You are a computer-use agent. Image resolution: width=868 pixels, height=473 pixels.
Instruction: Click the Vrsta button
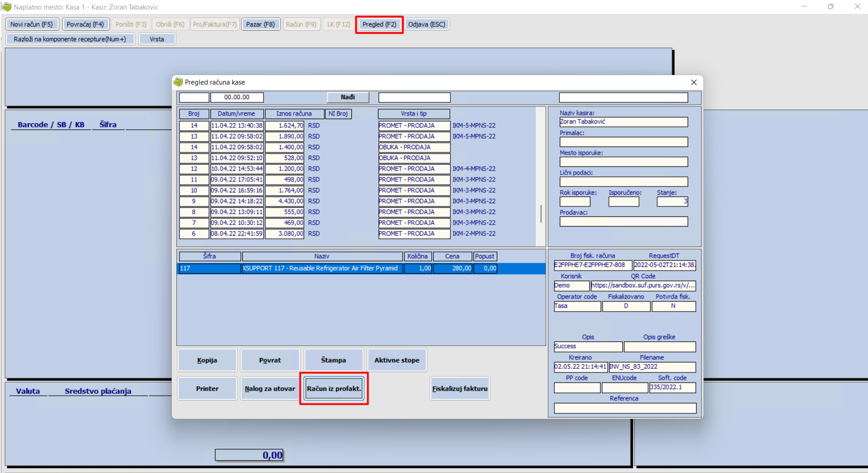pos(157,39)
